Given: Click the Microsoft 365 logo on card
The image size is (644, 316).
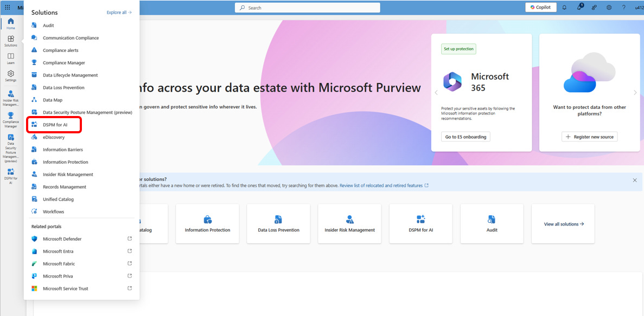Looking at the screenshot, I should 452,82.
